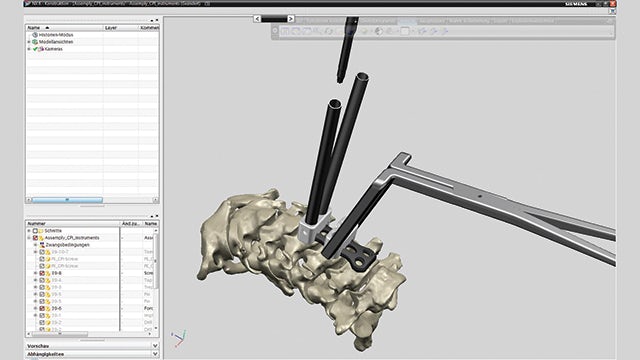
Task: Toggle the red checkbox of component 09-6
Action: coord(42,309)
